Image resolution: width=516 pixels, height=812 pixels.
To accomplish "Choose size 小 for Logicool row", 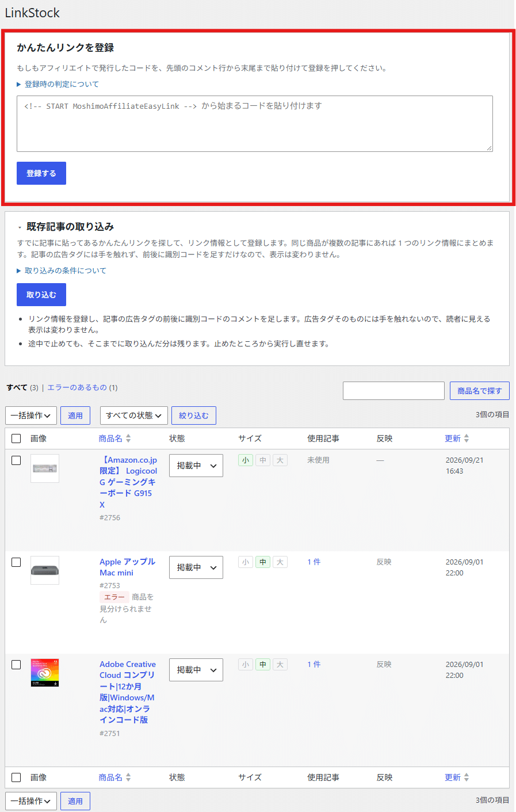I will coord(246,460).
